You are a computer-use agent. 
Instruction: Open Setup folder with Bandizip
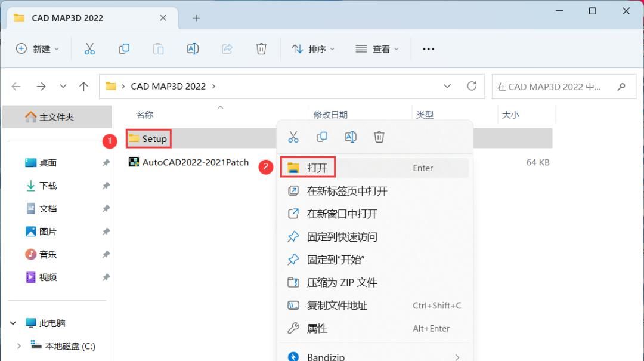tap(327, 356)
